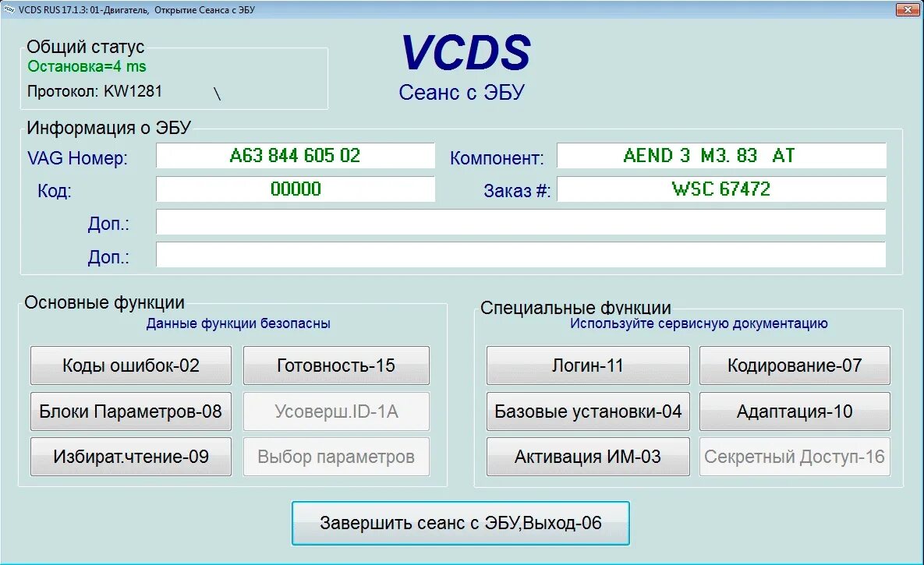This screenshot has height=565, width=924.
Task: Select Избират.чтение-09 single reading
Action: point(131,457)
